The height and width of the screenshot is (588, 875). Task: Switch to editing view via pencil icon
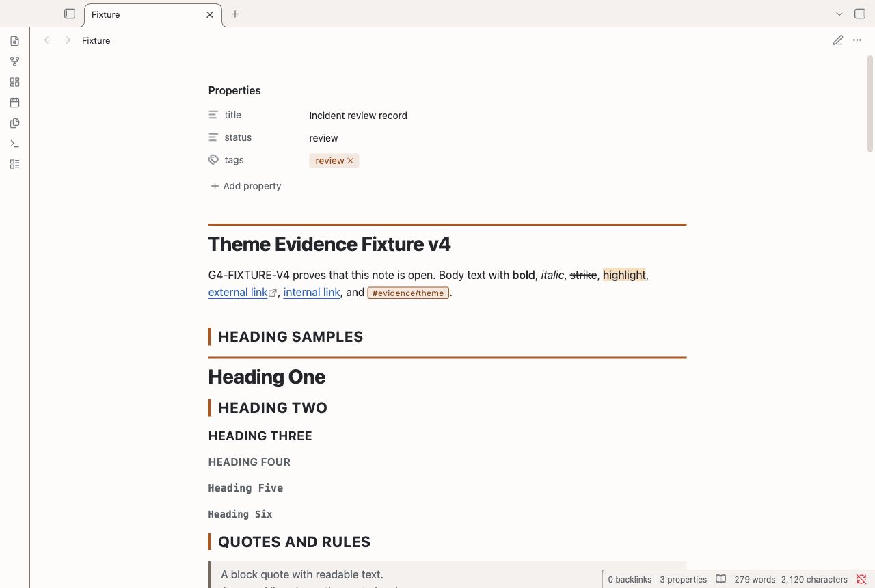(x=838, y=40)
